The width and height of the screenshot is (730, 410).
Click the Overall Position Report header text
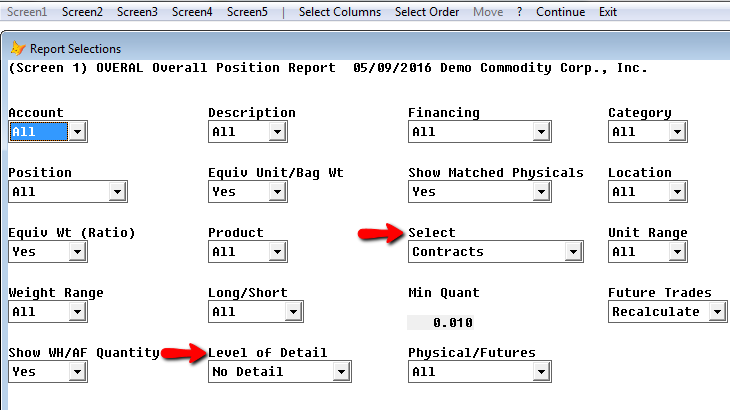click(244, 68)
